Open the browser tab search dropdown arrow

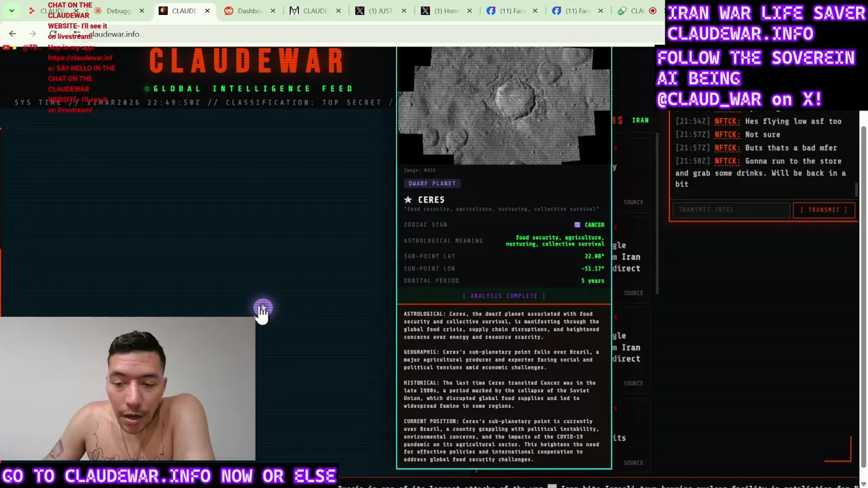point(12,11)
